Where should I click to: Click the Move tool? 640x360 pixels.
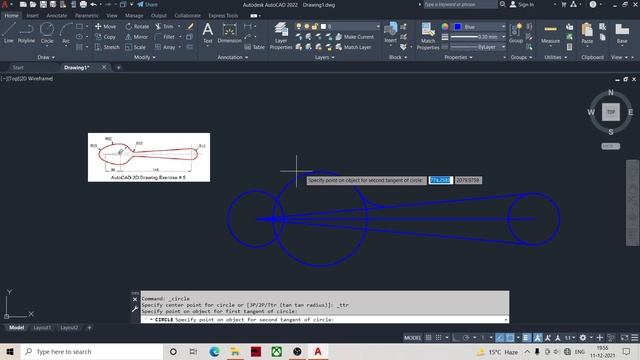point(105,26)
